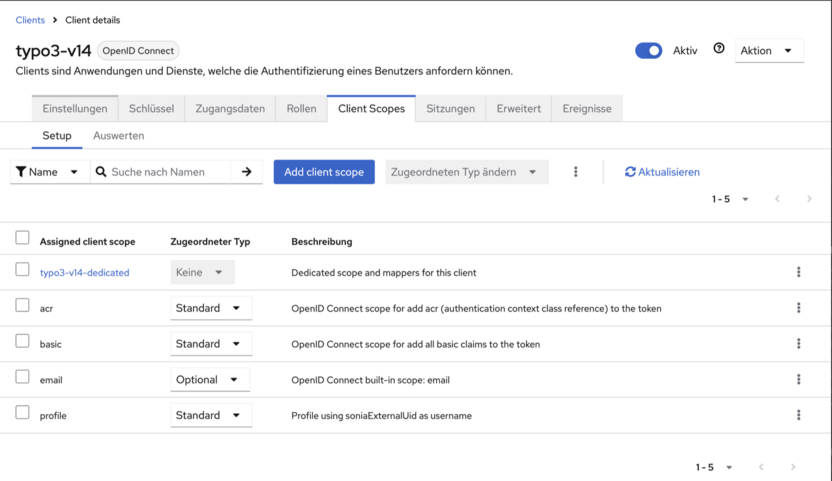Open the Keine type dropdown
This screenshot has height=481, width=832.
[x=202, y=272]
